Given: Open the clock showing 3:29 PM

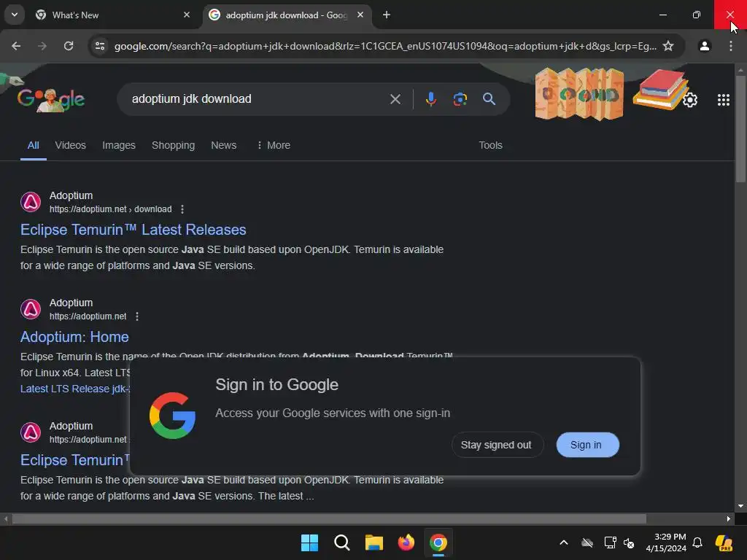Looking at the screenshot, I should coord(666,542).
